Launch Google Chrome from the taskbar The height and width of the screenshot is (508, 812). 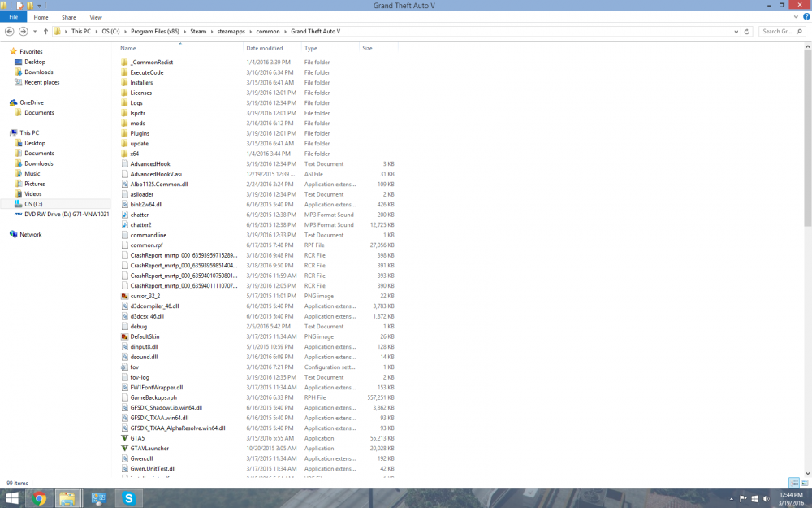tap(38, 497)
